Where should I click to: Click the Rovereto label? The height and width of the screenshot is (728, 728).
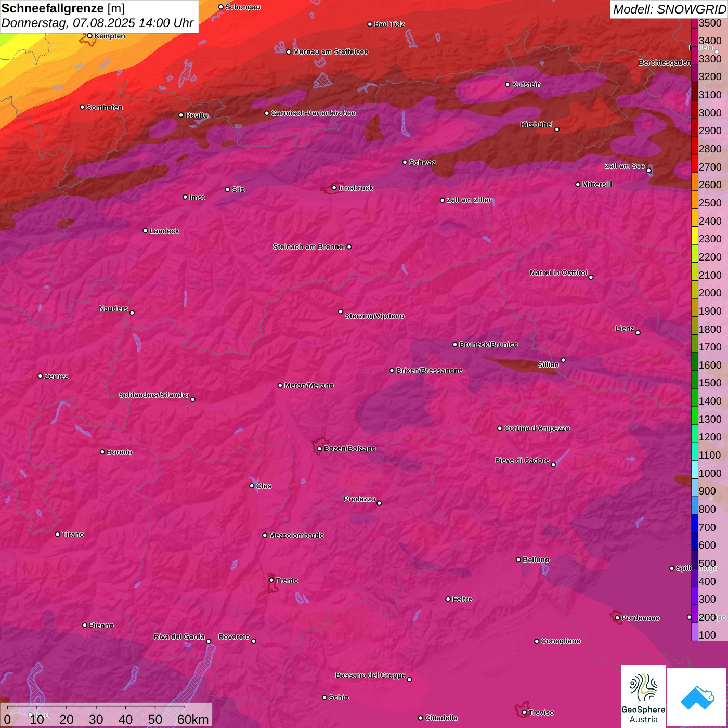234,636
